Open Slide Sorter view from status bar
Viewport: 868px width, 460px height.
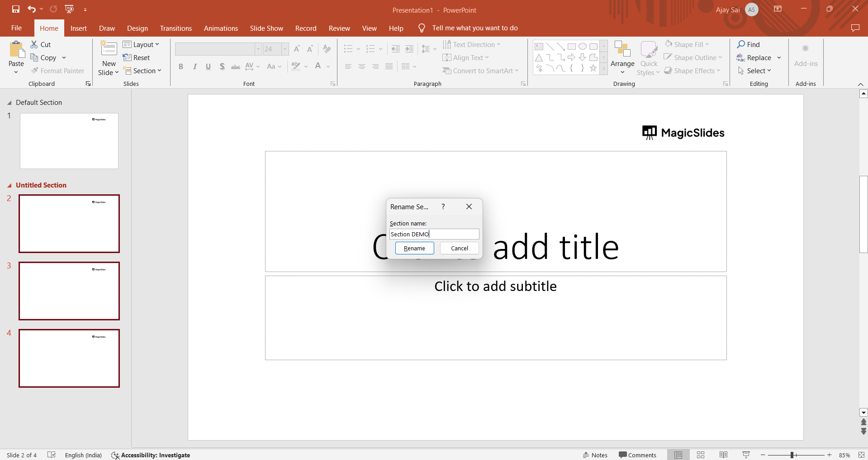701,455
